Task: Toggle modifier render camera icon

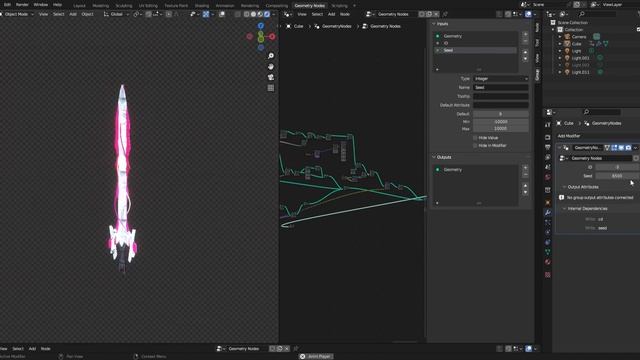Action: coord(628,148)
